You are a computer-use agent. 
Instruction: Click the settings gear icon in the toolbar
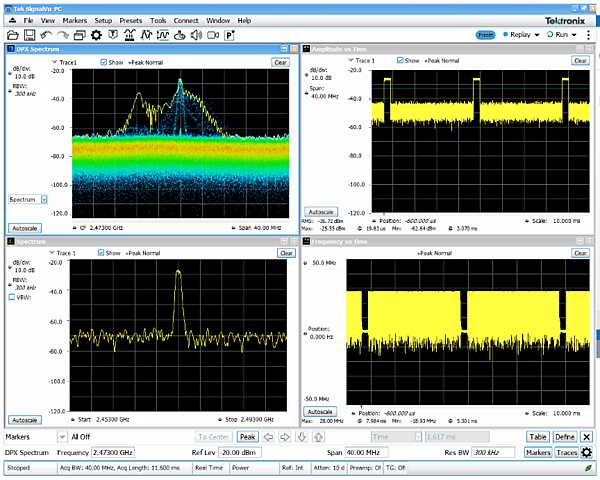(97, 35)
